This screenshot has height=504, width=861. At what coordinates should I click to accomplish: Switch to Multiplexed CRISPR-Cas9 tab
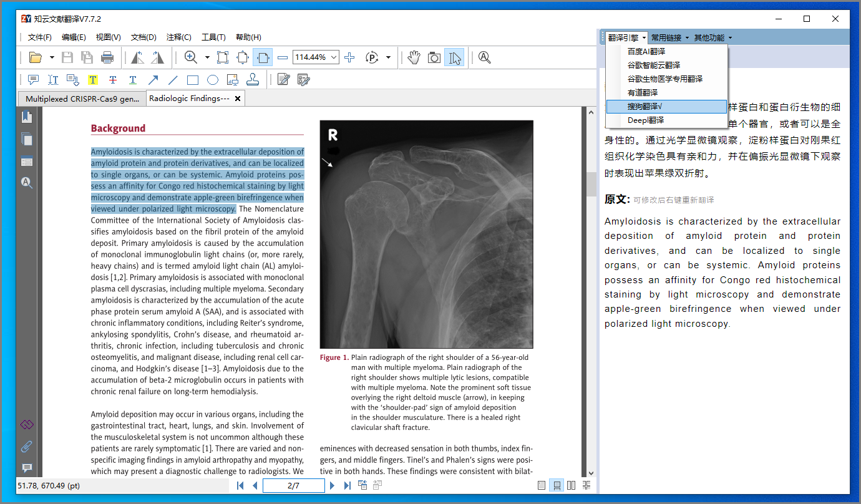point(82,99)
